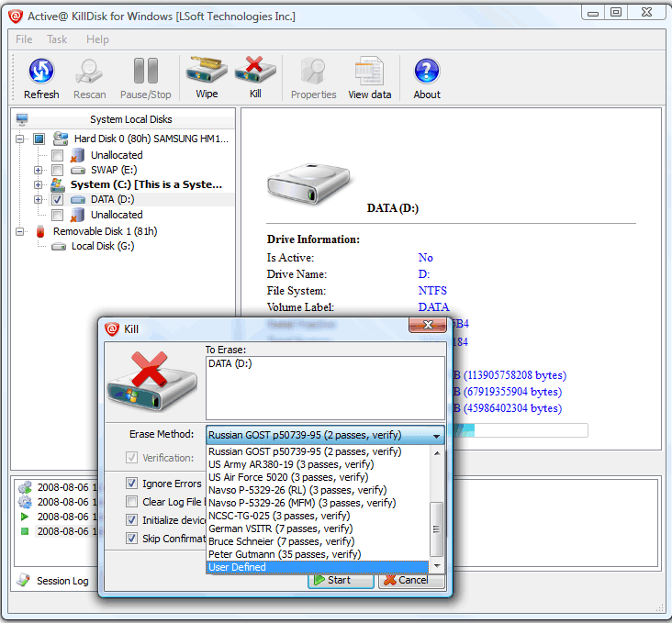The image size is (672, 623).
Task: Open the File menu
Action: tap(24, 39)
